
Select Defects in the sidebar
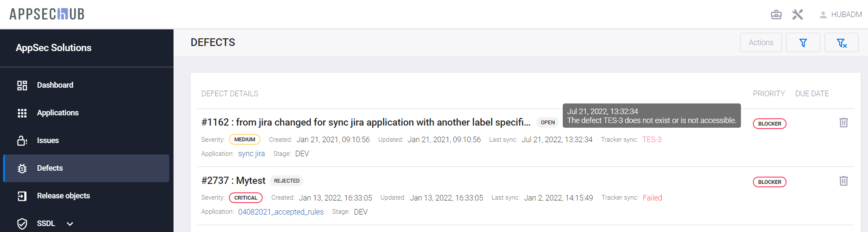pos(50,168)
